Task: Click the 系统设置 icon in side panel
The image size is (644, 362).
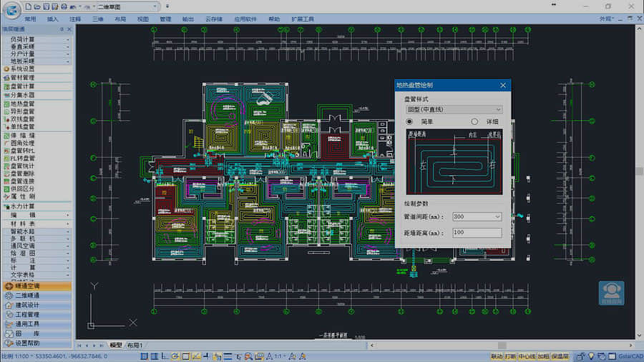Action: point(7,69)
